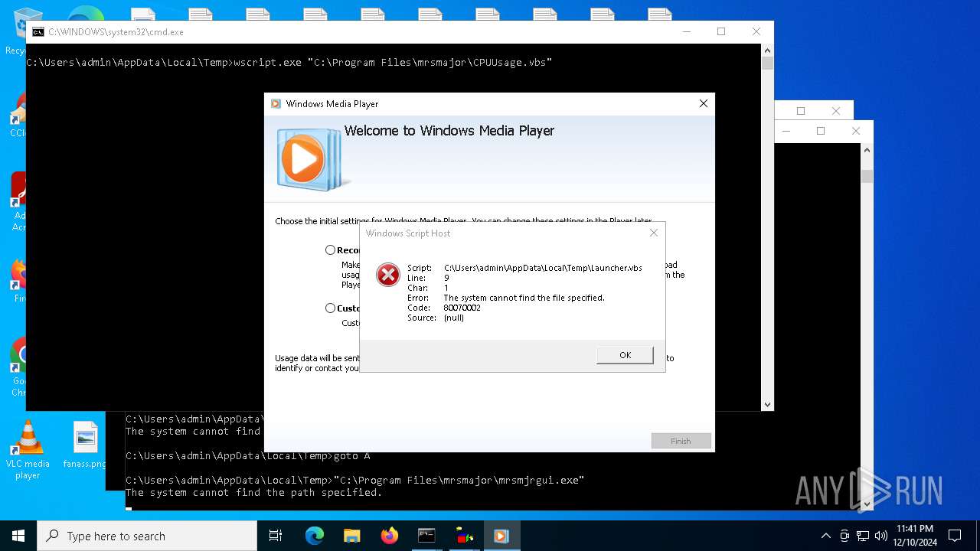This screenshot has height=551, width=980.
Task: Click 'Welcome to Windows Media Player' heading
Action: pos(449,131)
